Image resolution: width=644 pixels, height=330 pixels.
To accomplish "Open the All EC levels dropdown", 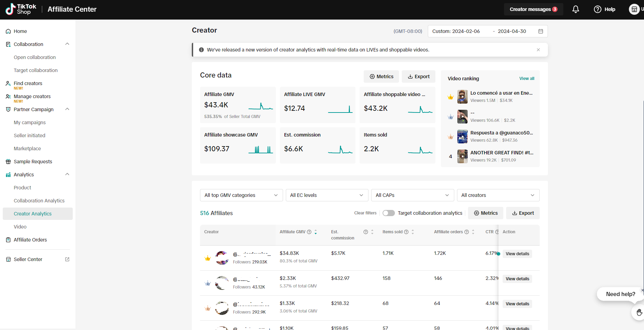I will 327,195.
